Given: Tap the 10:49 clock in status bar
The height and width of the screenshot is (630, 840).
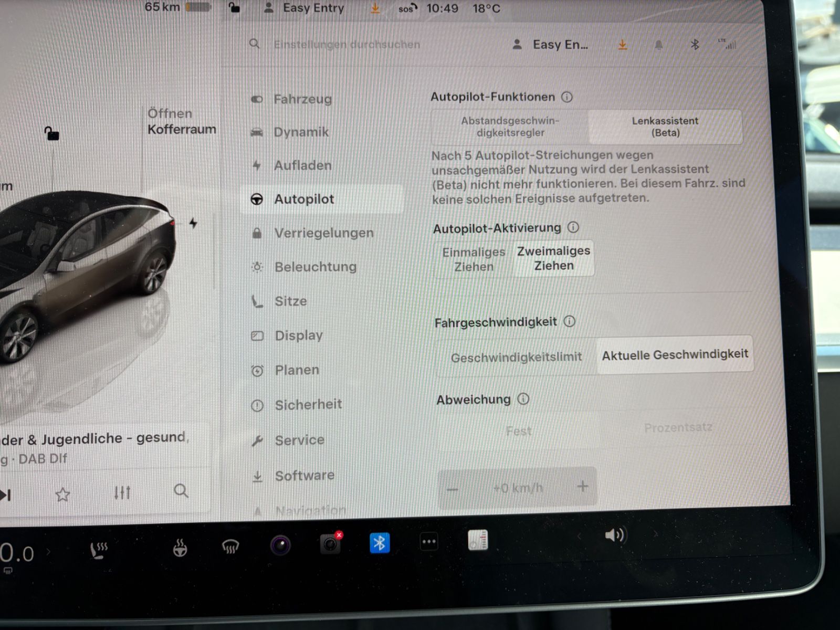Looking at the screenshot, I should point(442,8).
